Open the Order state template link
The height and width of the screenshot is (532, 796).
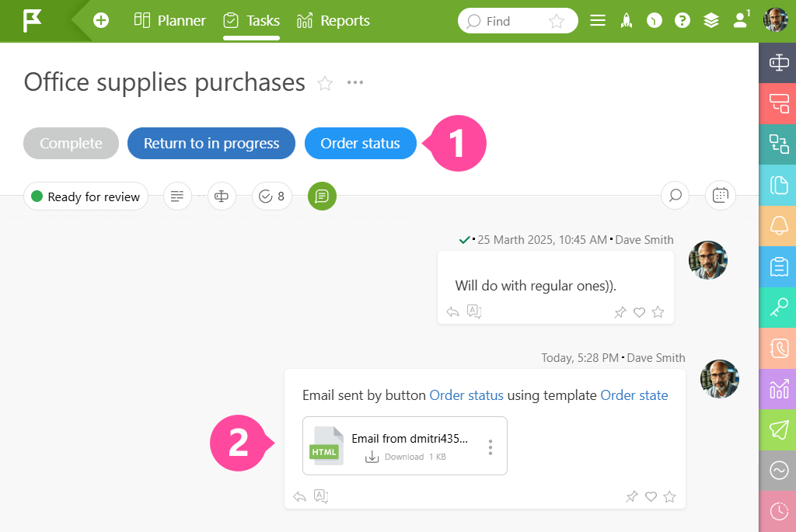point(634,395)
